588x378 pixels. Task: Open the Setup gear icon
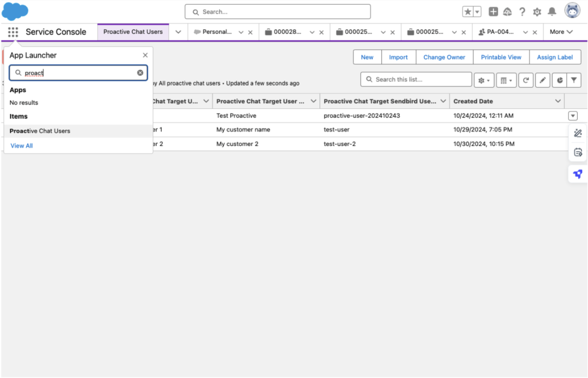[537, 12]
